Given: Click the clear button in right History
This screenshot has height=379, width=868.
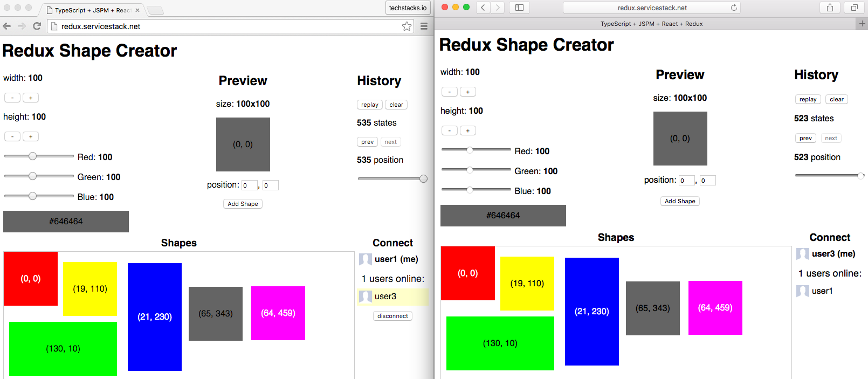Looking at the screenshot, I should [x=836, y=99].
